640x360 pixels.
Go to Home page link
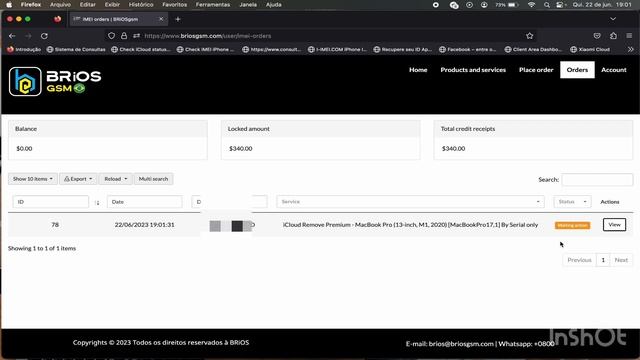pyautogui.click(x=418, y=70)
